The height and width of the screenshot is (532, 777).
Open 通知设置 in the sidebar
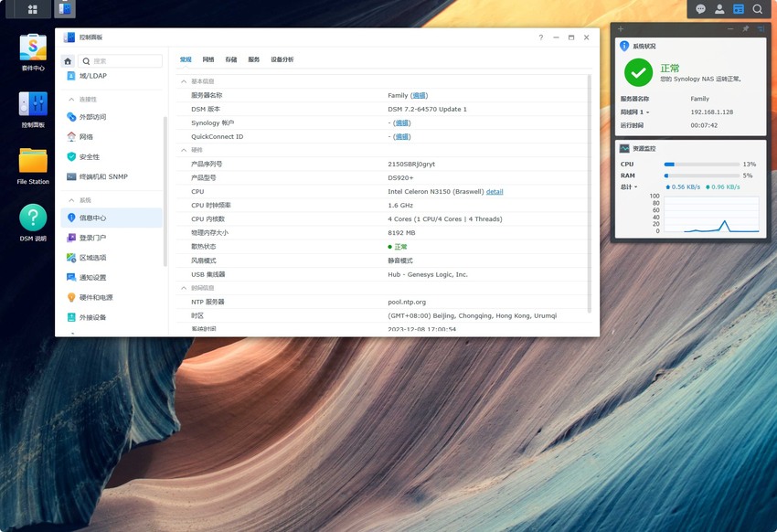(111, 277)
